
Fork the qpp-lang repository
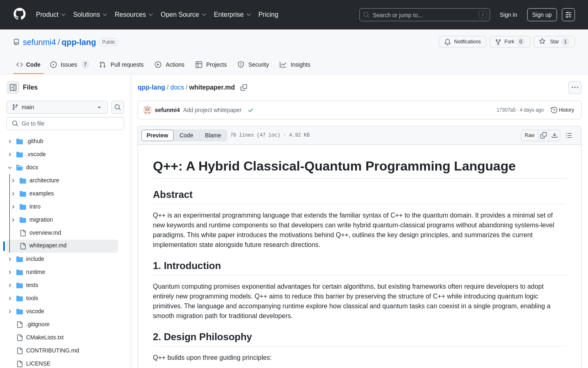(510, 42)
